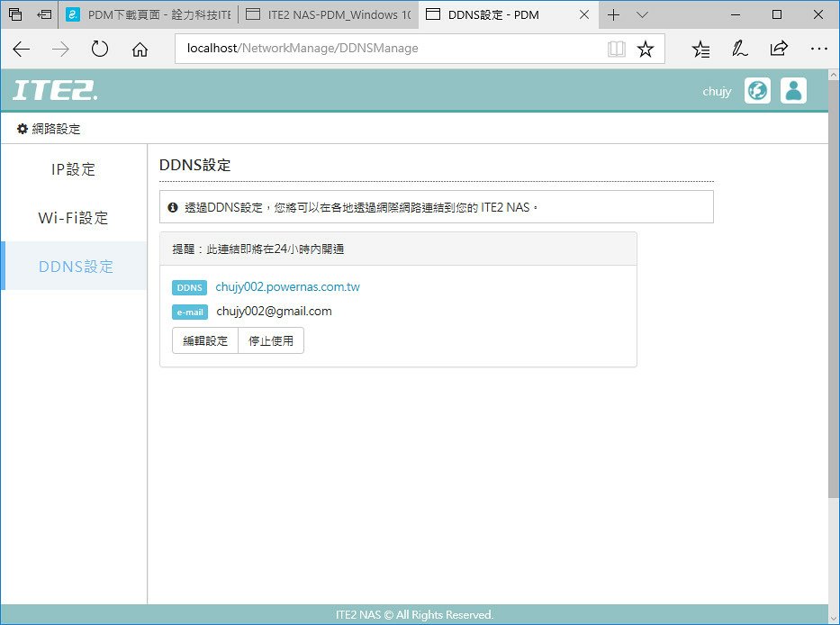Image resolution: width=840 pixels, height=625 pixels.
Task: Open browser Settings and more menu
Action: pyautogui.click(x=819, y=49)
